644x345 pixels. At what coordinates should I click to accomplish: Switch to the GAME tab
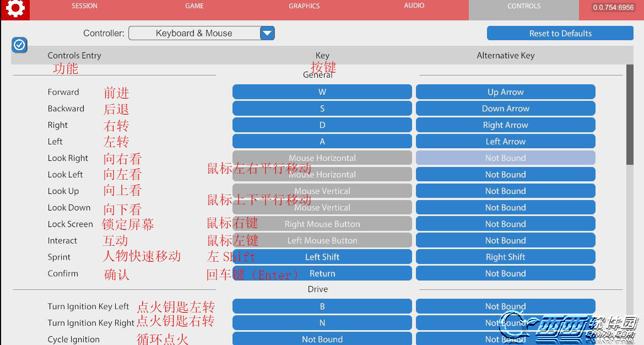click(194, 6)
